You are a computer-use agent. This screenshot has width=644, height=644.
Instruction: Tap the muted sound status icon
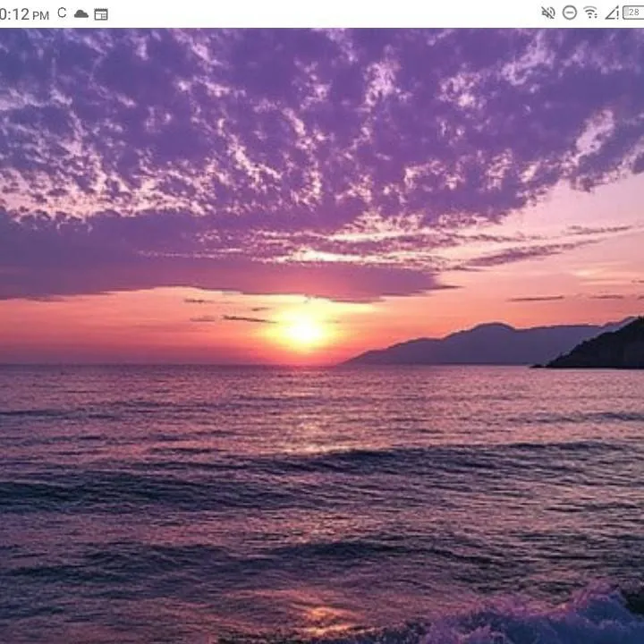(548, 13)
